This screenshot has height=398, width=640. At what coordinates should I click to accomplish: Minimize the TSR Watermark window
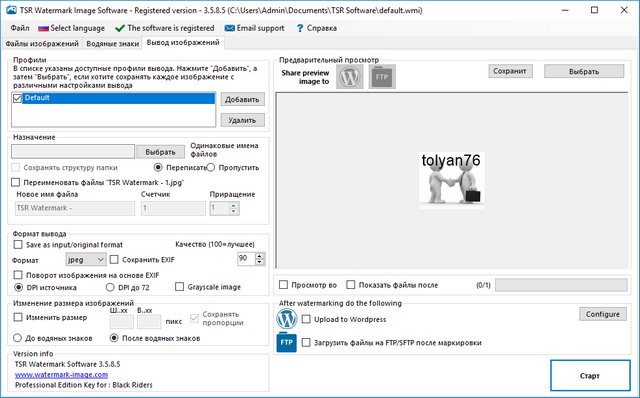point(565,10)
